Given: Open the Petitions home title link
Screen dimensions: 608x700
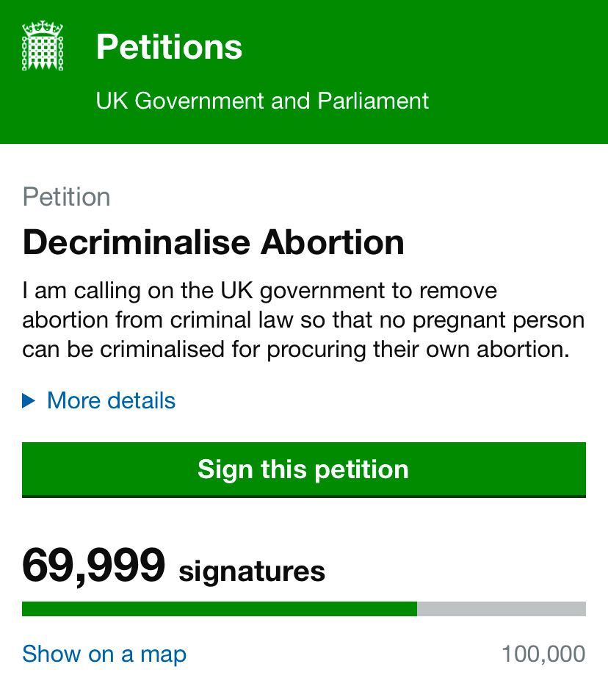Looking at the screenshot, I should point(169,48).
